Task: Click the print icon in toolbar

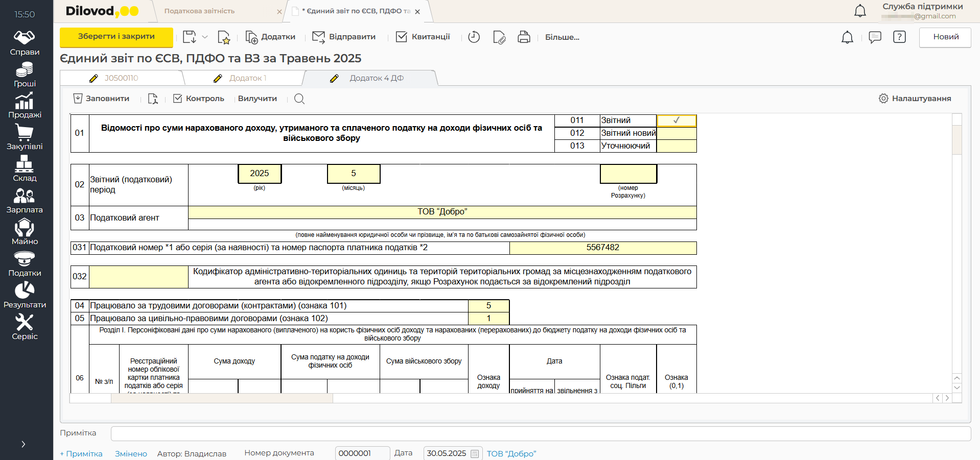Action: pos(524,37)
